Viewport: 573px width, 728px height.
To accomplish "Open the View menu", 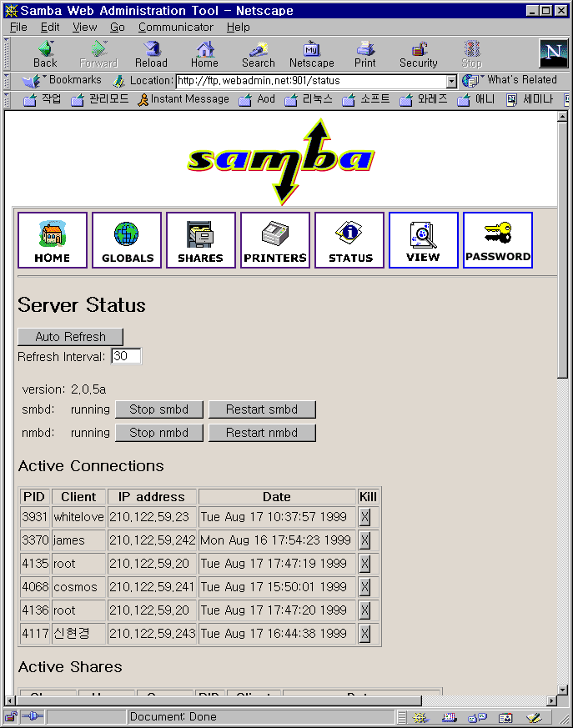I will point(84,28).
